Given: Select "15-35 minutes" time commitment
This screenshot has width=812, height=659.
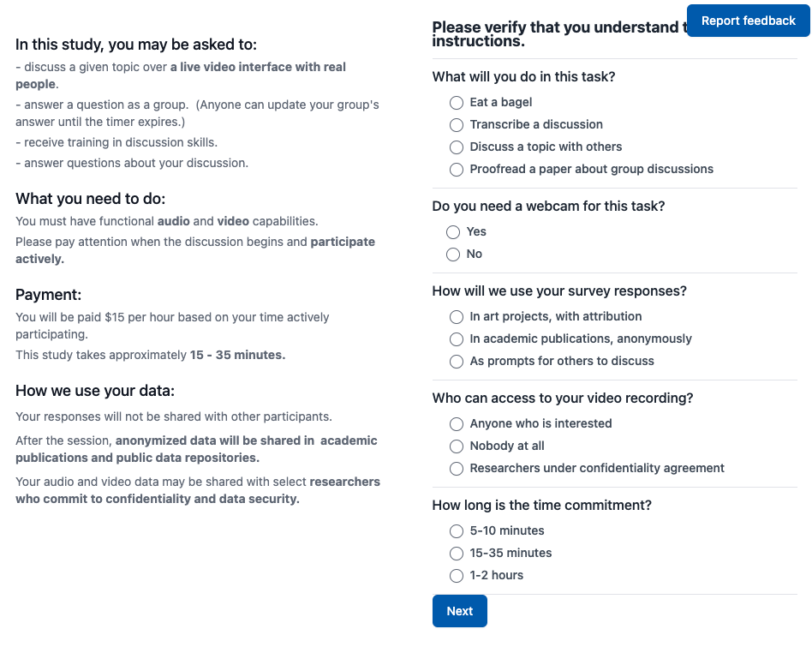Looking at the screenshot, I should 456,553.
